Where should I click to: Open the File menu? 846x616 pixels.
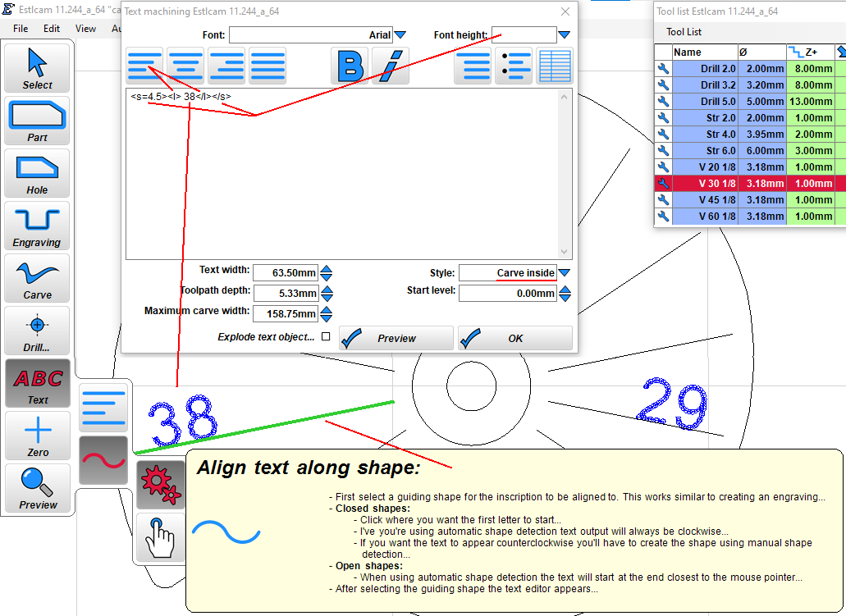(x=21, y=29)
